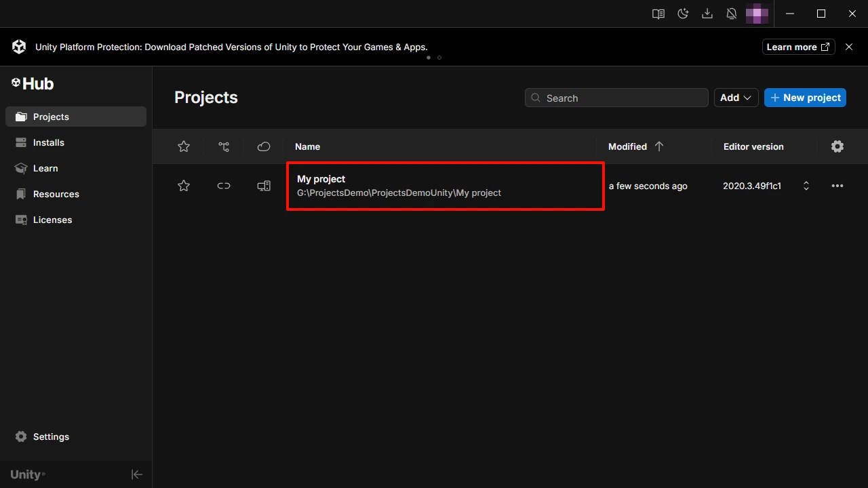Open the Licenses section

pyautogui.click(x=76, y=220)
